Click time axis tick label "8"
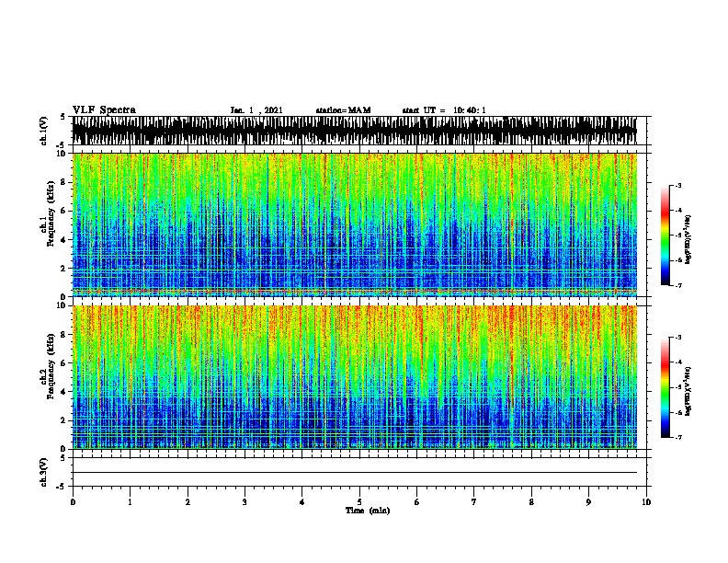 [x=531, y=502]
